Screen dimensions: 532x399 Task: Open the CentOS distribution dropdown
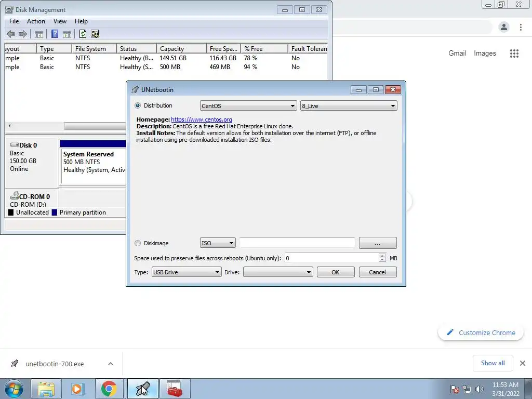(x=248, y=106)
